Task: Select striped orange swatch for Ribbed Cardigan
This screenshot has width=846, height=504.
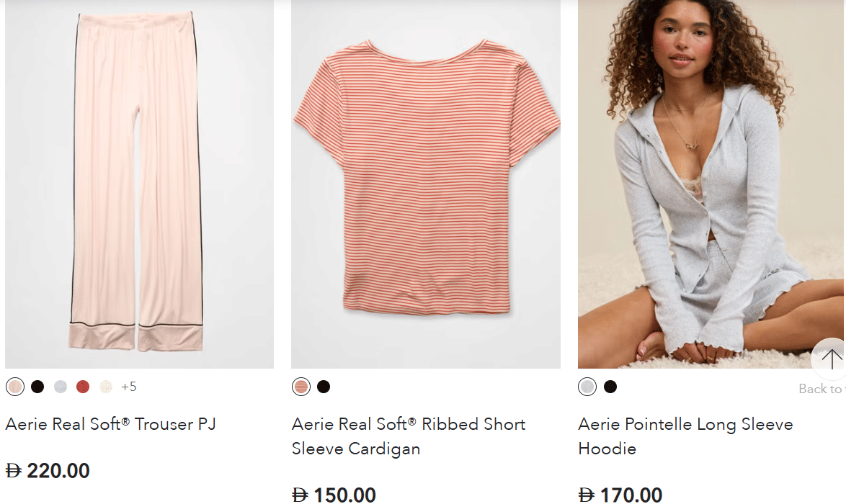Action: [x=301, y=387]
